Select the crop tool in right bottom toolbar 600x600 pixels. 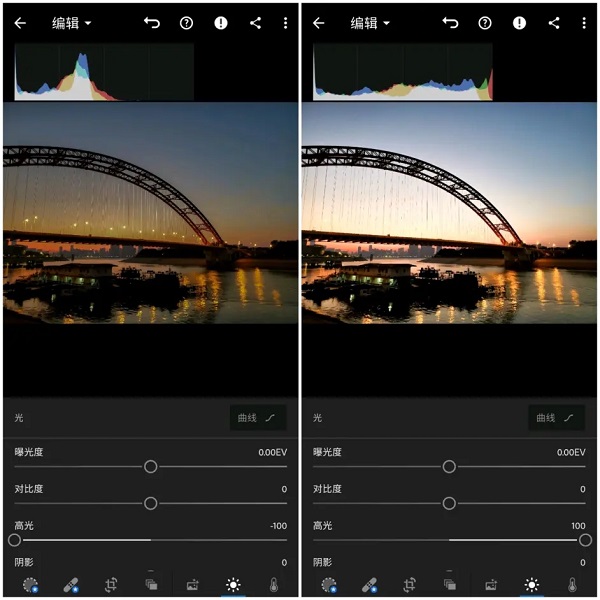point(410,585)
